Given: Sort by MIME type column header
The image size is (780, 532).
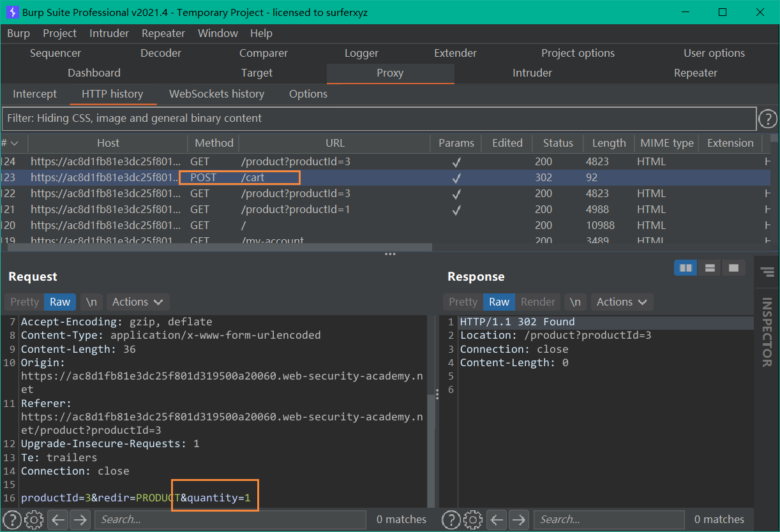Looking at the screenshot, I should point(667,144).
